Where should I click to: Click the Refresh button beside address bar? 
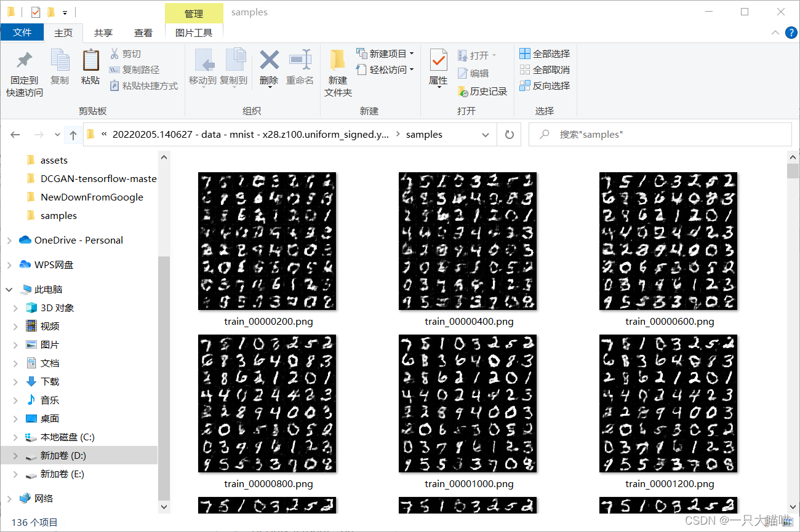point(509,135)
